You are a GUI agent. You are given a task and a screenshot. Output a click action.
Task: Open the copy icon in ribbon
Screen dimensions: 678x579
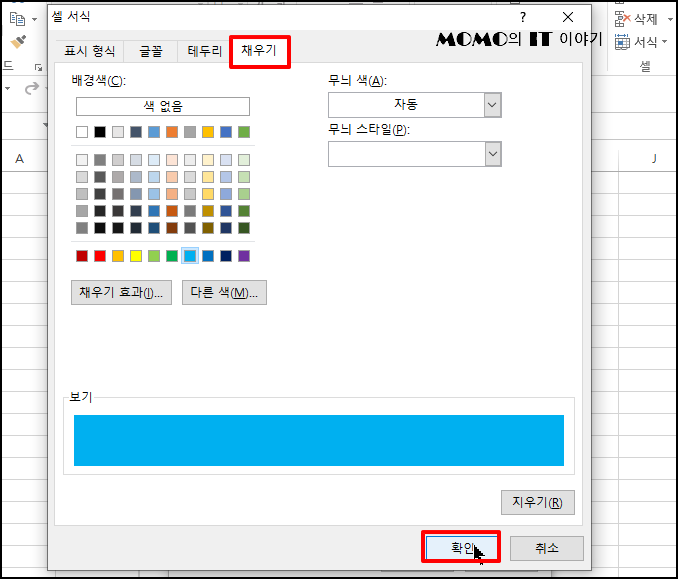(x=17, y=19)
